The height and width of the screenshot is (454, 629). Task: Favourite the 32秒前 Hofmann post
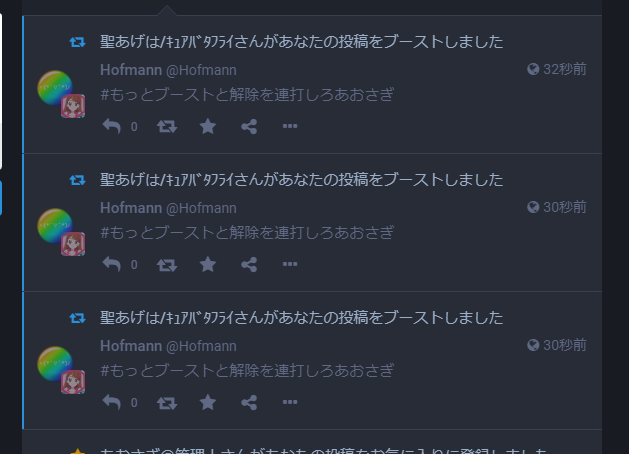point(208,126)
